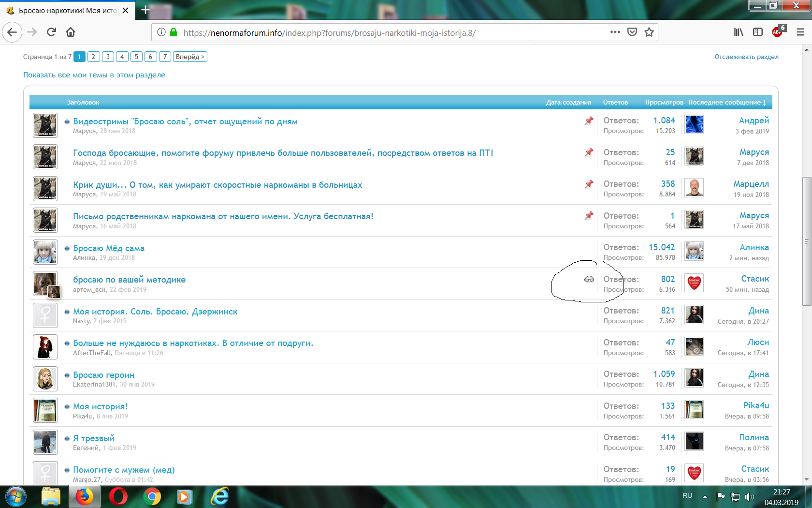Click the watched-thread glasses icon
This screenshot has height=508, width=812.
click(x=589, y=279)
